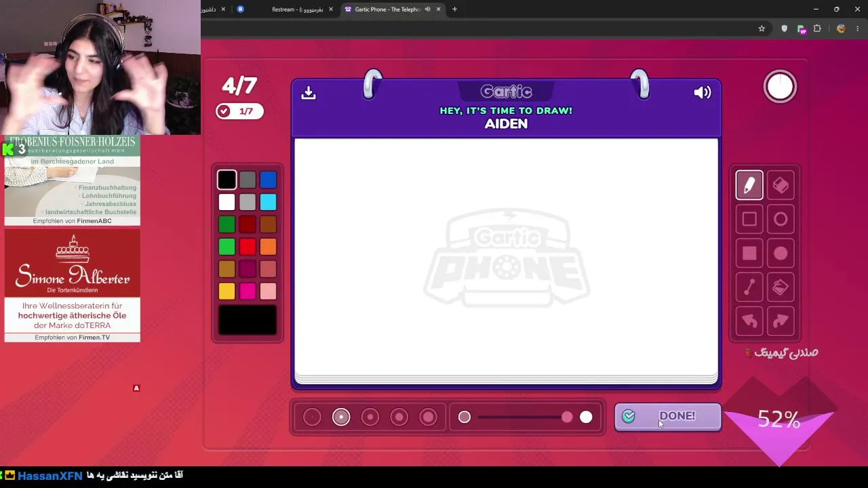This screenshot has height=488, width=868.
Task: Pick the bright red color swatch
Action: coord(248,247)
